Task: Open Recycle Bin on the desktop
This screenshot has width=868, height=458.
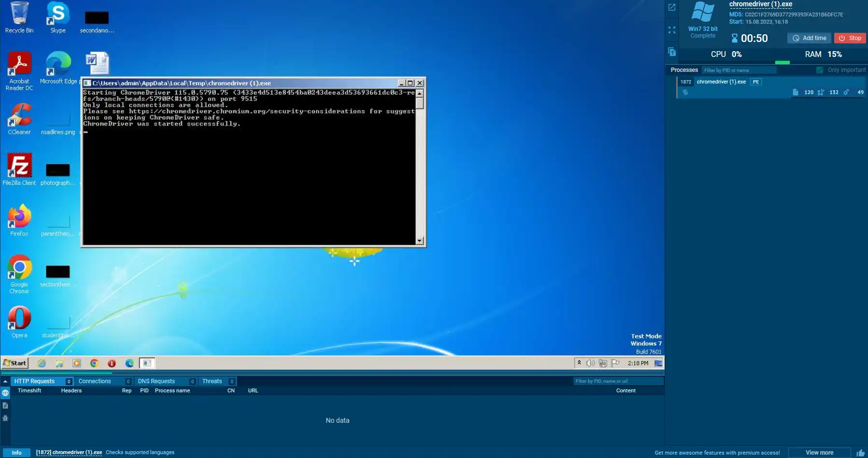Action: tap(19, 18)
